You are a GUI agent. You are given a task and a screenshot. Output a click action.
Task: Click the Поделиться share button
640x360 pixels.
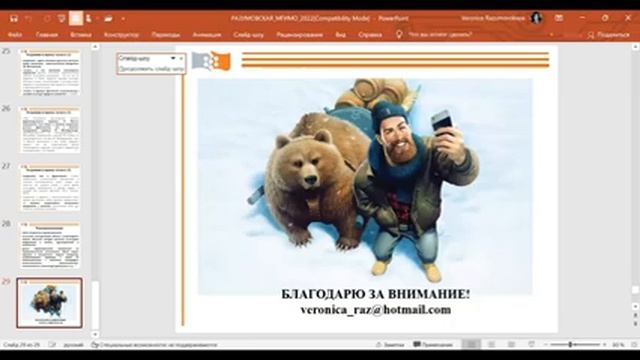(x=609, y=35)
